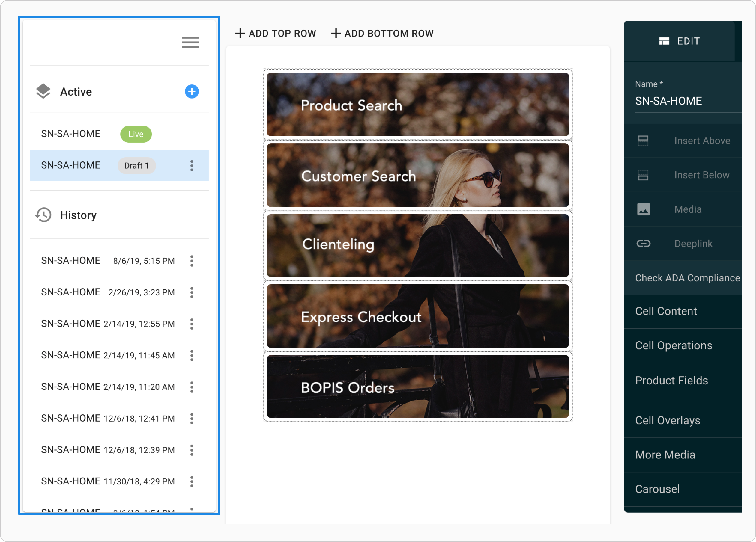
Task: Click the Insert Below row icon
Action: (x=643, y=175)
